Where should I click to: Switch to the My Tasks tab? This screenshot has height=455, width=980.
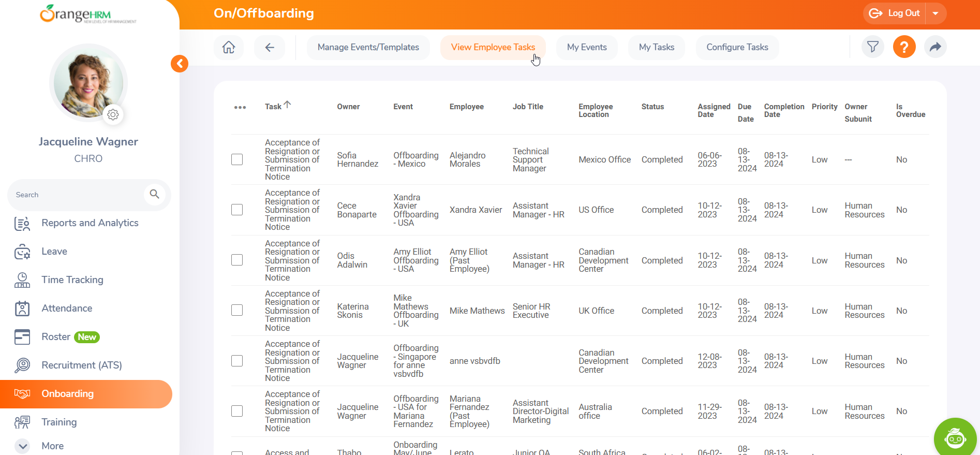pos(656,47)
